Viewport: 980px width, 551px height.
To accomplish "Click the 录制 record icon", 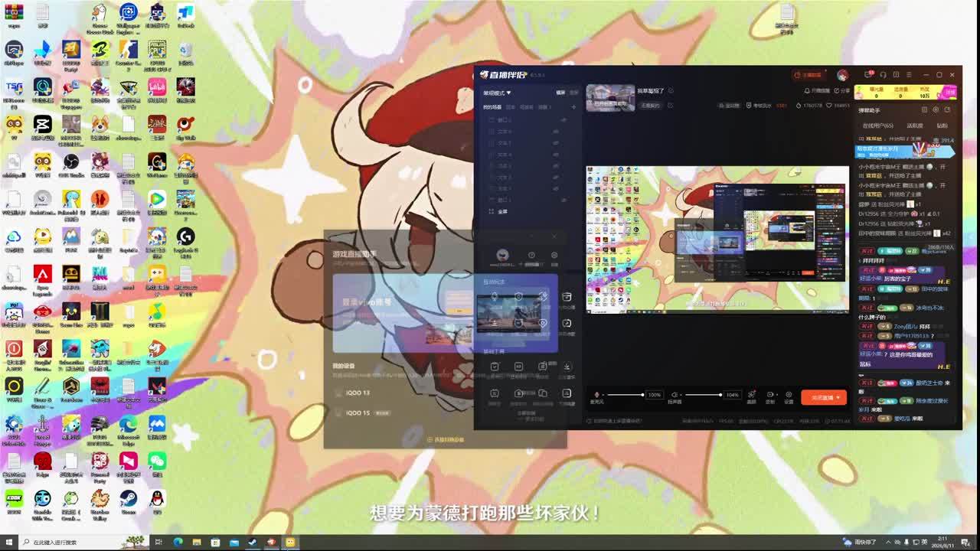I will click(x=770, y=396).
